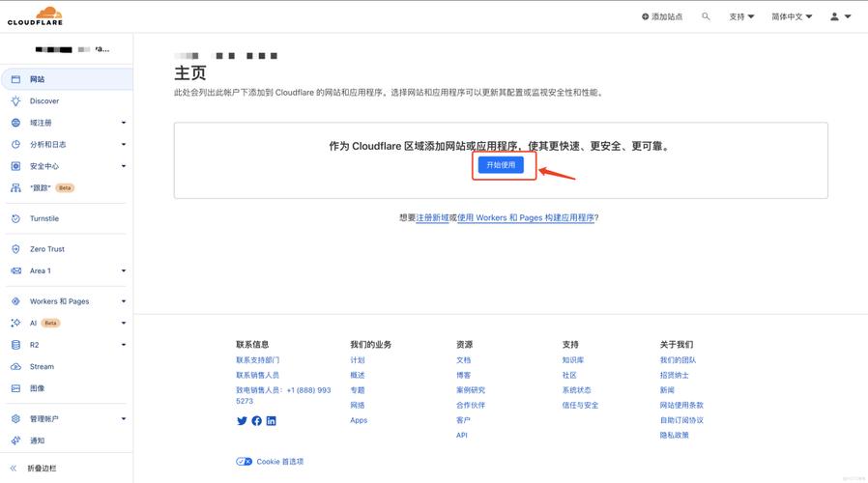Click the AI sparkle icon
The height and width of the screenshot is (483, 868).
pos(16,323)
